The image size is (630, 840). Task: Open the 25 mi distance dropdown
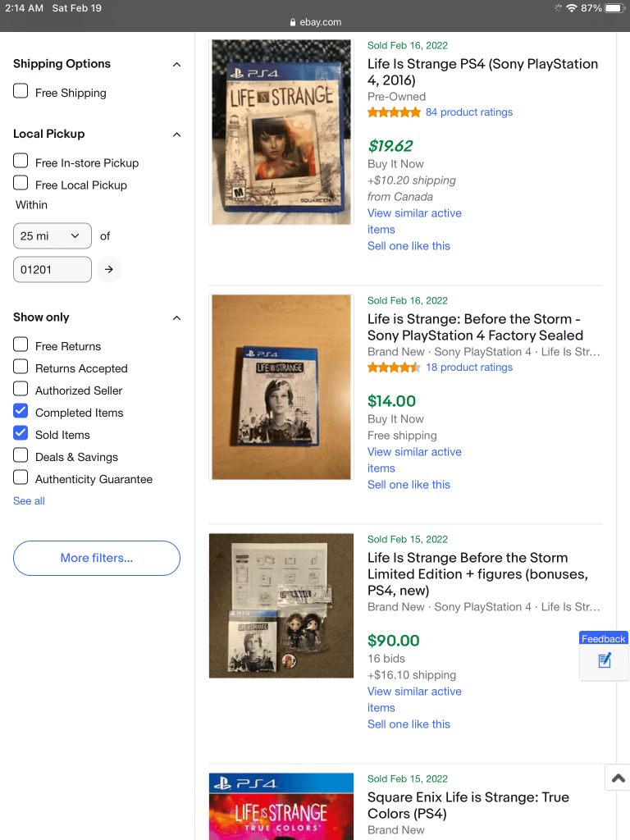tap(52, 236)
